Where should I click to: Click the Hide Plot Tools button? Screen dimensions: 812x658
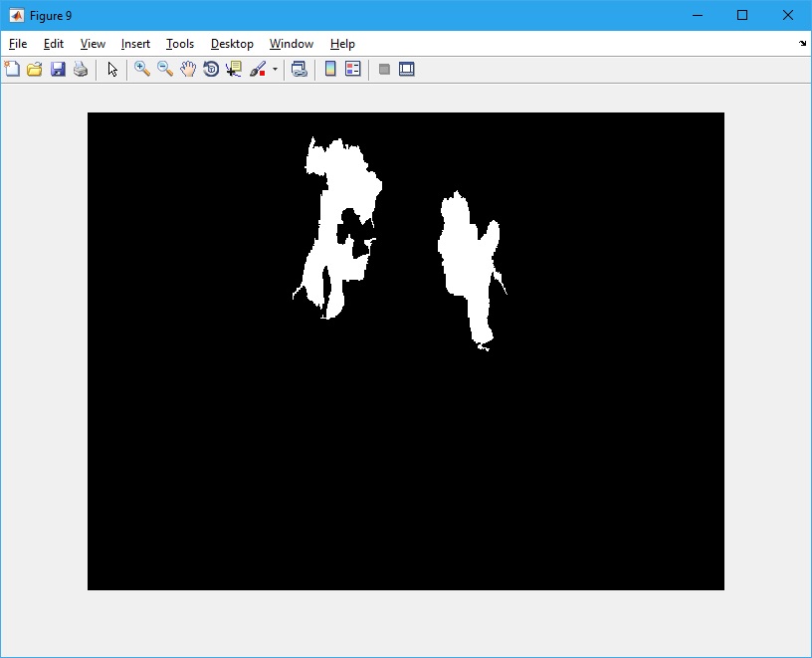(384, 70)
